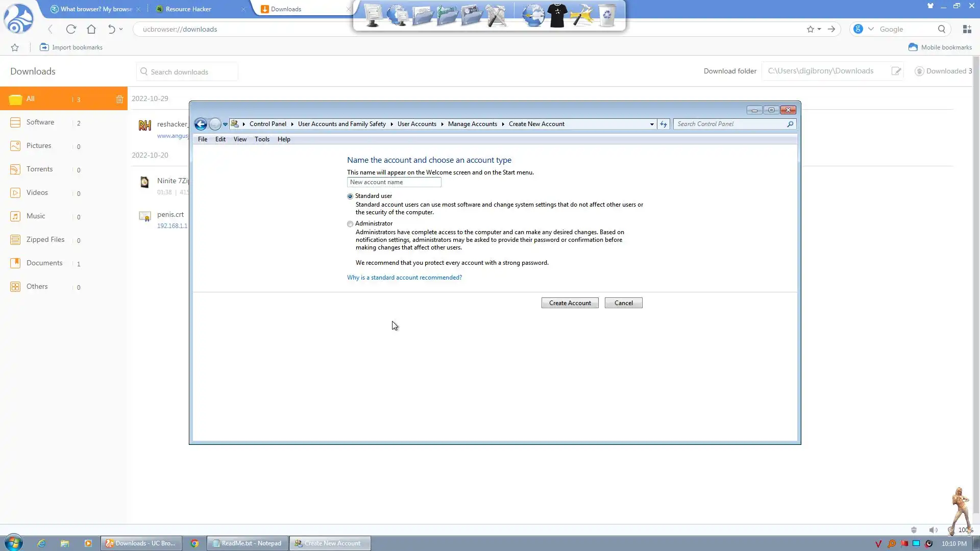This screenshot has width=980, height=551.
Task: Select the Standard user option
Action: point(350,196)
